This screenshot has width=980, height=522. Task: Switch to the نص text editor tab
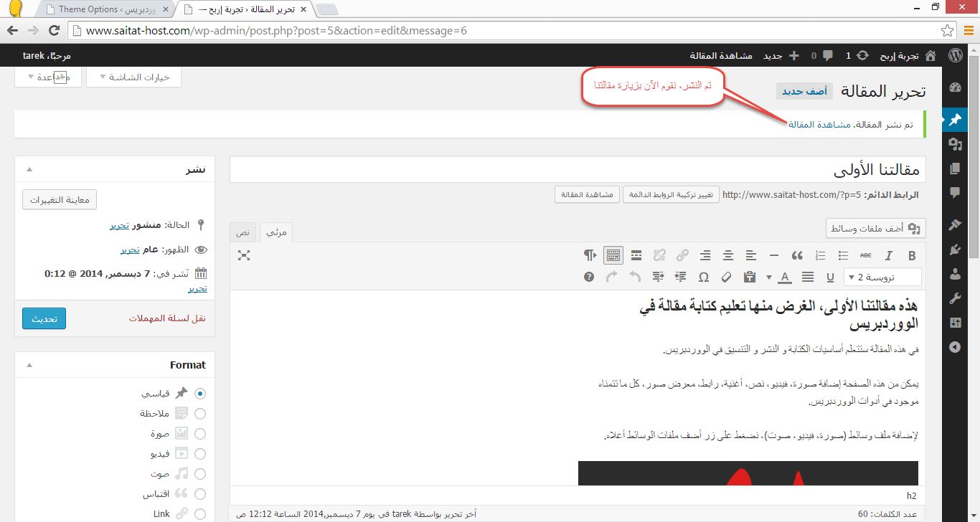coord(244,232)
